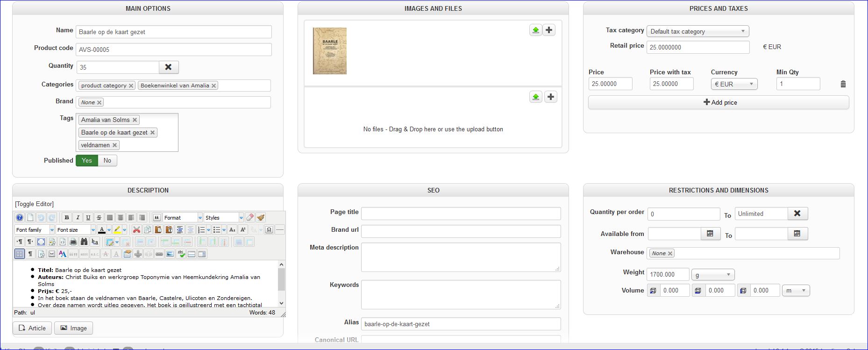Set Published to Yes
868x350 pixels.
[87, 161]
